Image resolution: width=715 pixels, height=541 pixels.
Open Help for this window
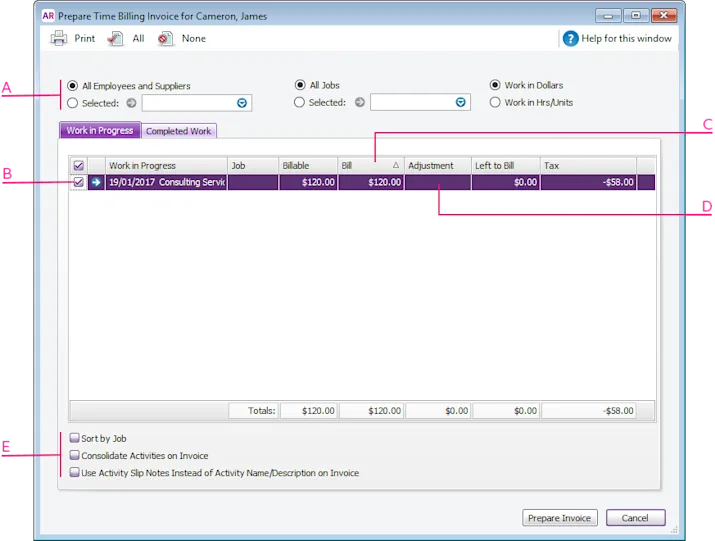tap(617, 38)
